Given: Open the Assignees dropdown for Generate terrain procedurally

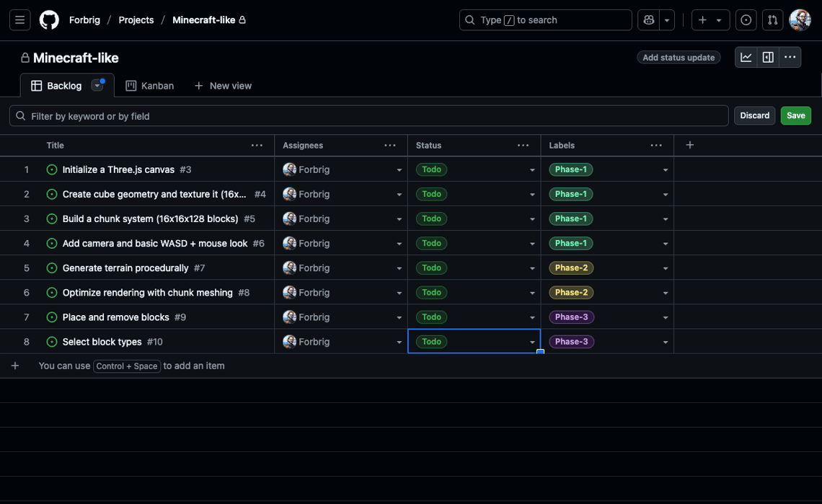Looking at the screenshot, I should (x=399, y=268).
